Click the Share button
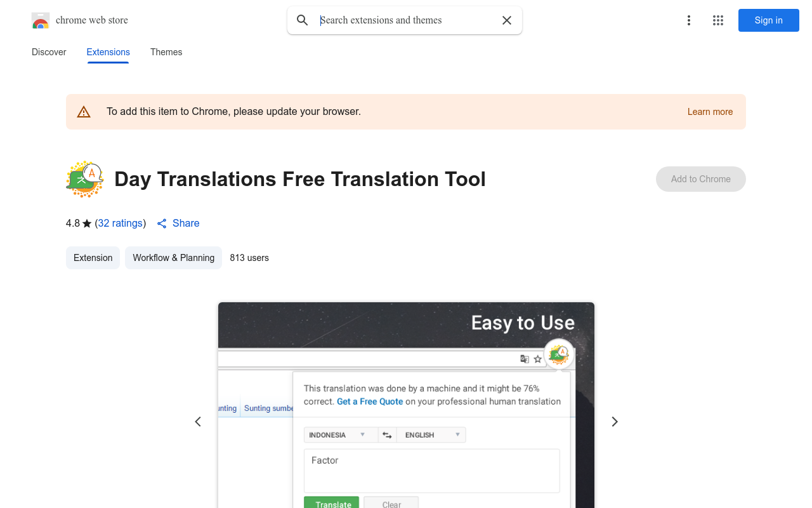 [x=178, y=224]
